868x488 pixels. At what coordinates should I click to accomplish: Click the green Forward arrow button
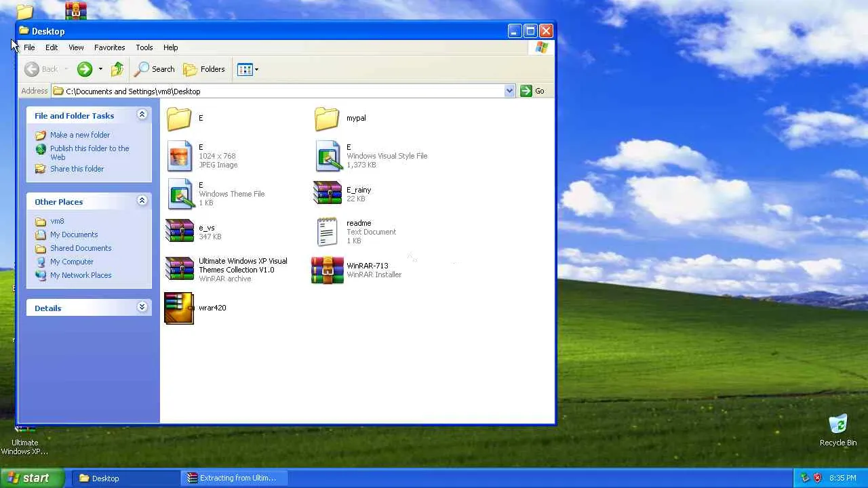[x=85, y=69]
